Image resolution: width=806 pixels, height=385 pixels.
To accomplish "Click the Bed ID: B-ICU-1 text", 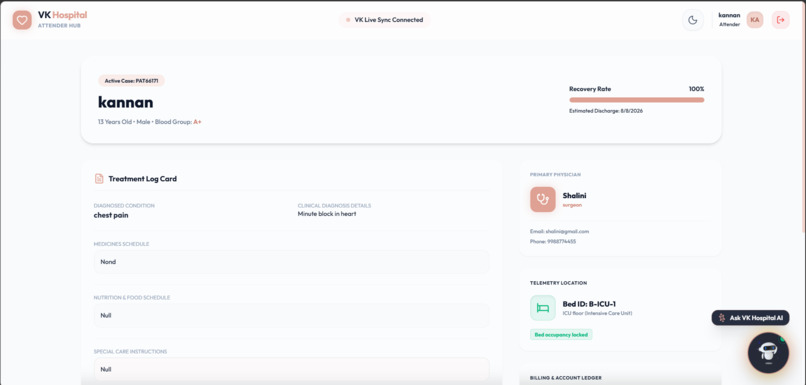I will point(589,304).
